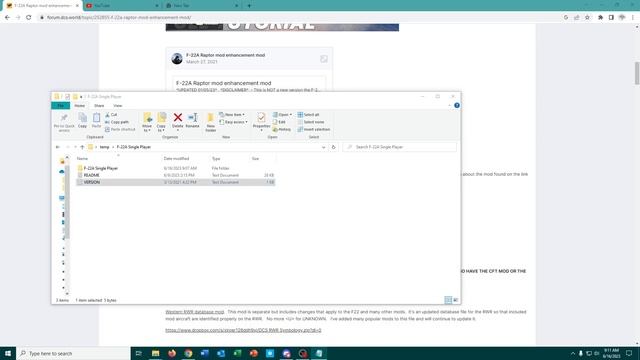Open Western RWR database mod link
Viewport: 640px width, 360px height.
tap(195, 312)
